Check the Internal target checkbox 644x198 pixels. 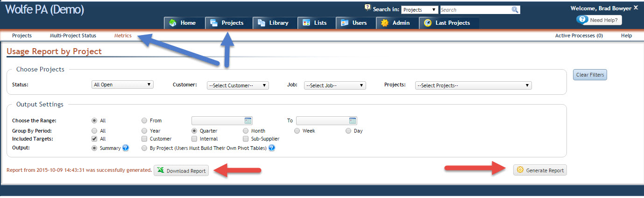coord(195,139)
